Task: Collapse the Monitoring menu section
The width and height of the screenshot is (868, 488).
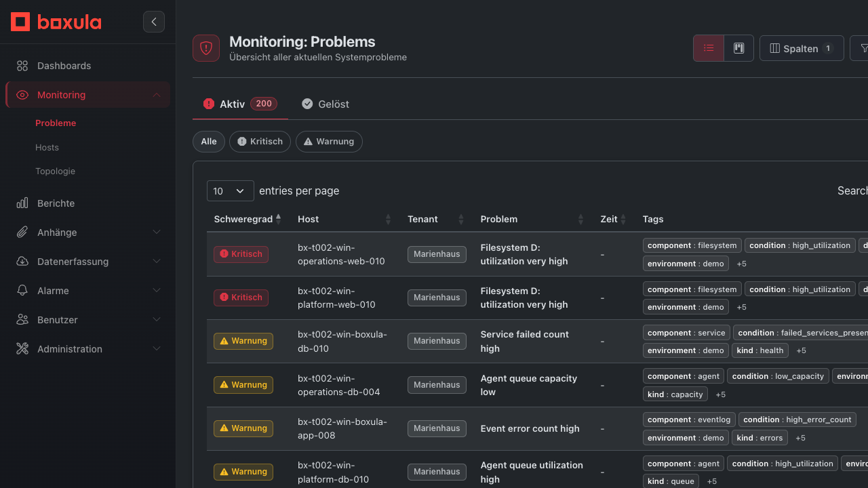Action: (x=157, y=95)
